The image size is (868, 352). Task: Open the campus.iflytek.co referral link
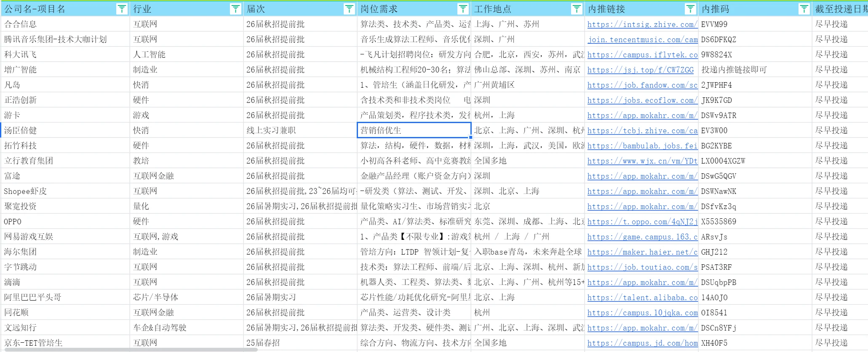[642, 55]
